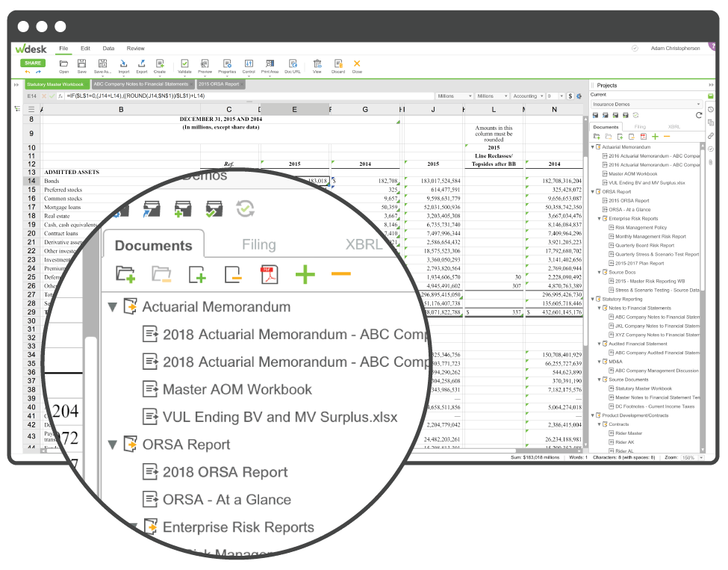Select the Statutory Master Workbook document tab
The width and height of the screenshot is (728, 570).
[x=57, y=84]
